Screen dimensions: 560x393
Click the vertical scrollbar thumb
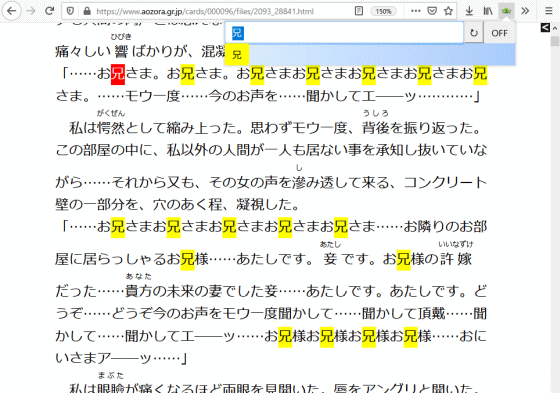tap(555, 41)
